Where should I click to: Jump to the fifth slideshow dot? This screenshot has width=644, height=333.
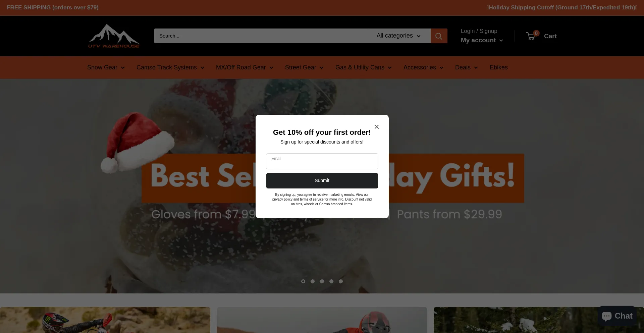tap(341, 281)
